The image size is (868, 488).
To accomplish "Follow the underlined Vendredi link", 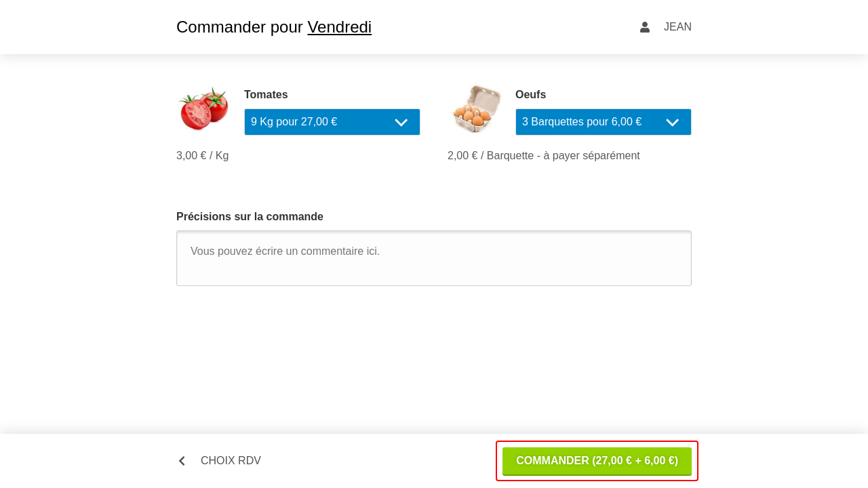I will click(339, 27).
